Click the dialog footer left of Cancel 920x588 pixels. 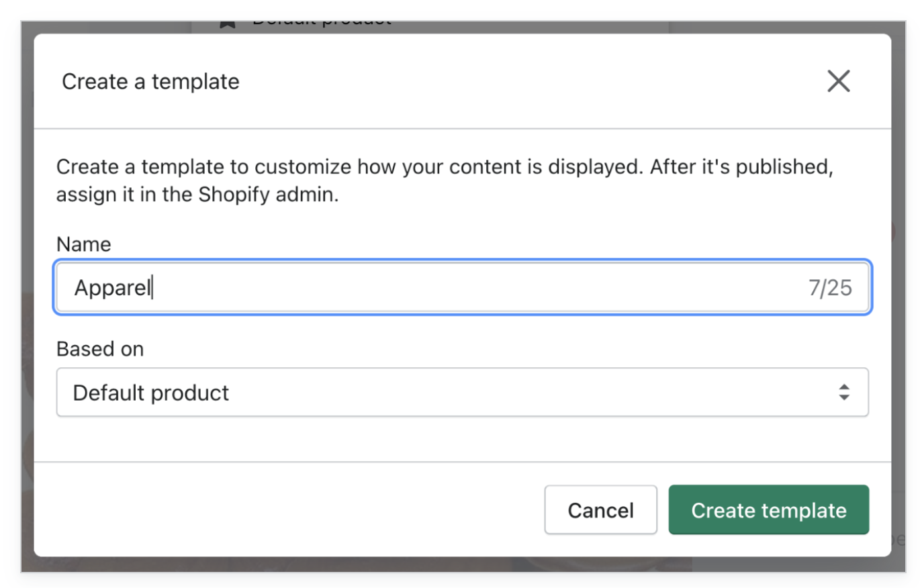(x=289, y=510)
